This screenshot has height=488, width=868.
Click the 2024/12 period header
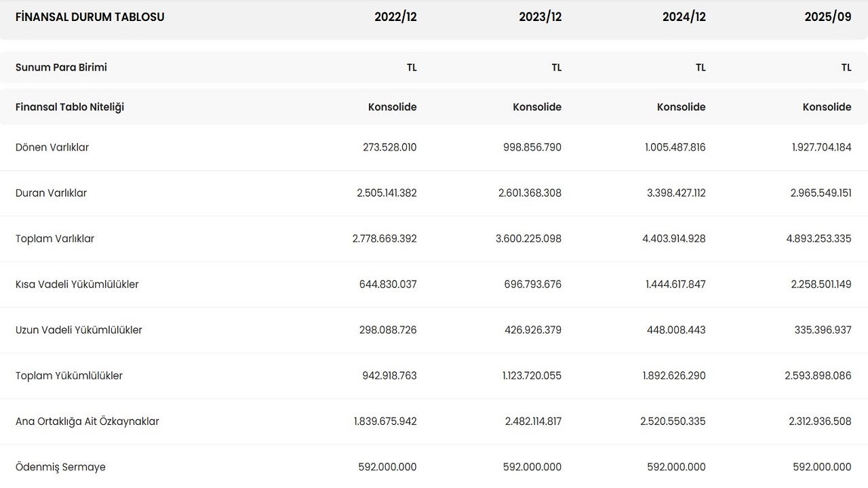coord(684,17)
